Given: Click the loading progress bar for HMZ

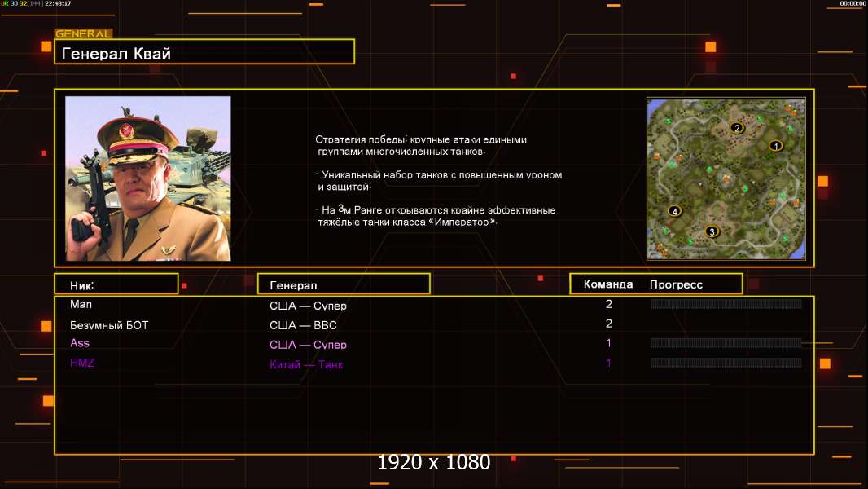Looking at the screenshot, I should pos(726,363).
